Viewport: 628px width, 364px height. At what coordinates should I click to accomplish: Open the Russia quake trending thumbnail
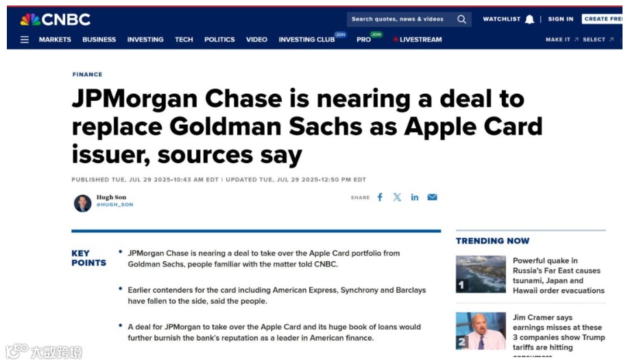point(481,274)
